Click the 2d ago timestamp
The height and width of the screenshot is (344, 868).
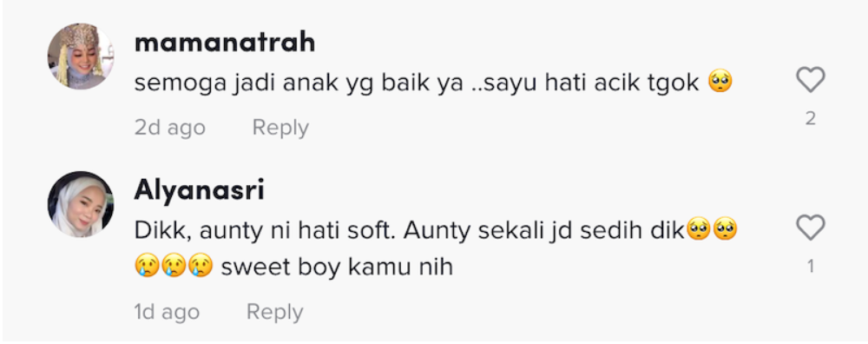[170, 128]
